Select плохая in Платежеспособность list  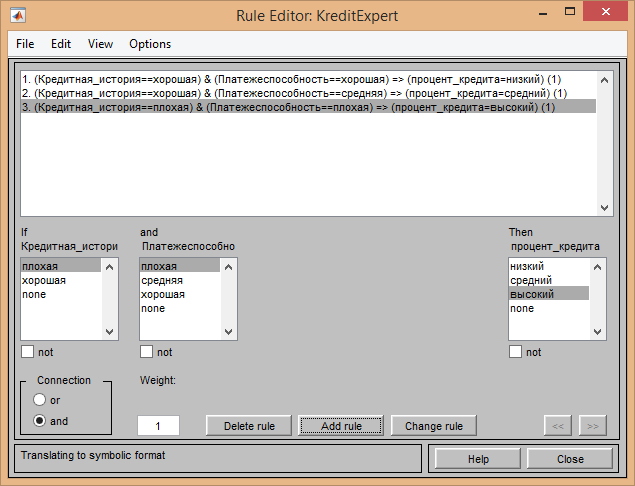[x=180, y=266]
